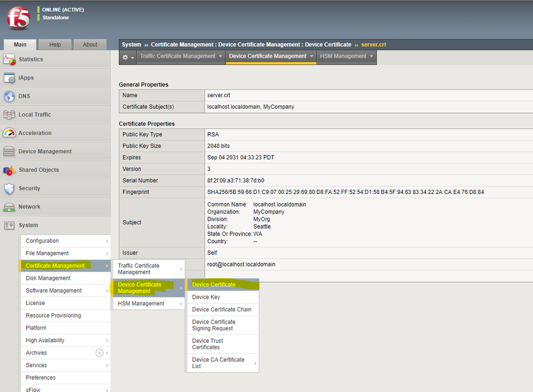The width and height of the screenshot is (533, 392).
Task: Switch to the About tab
Action: pyautogui.click(x=90, y=44)
